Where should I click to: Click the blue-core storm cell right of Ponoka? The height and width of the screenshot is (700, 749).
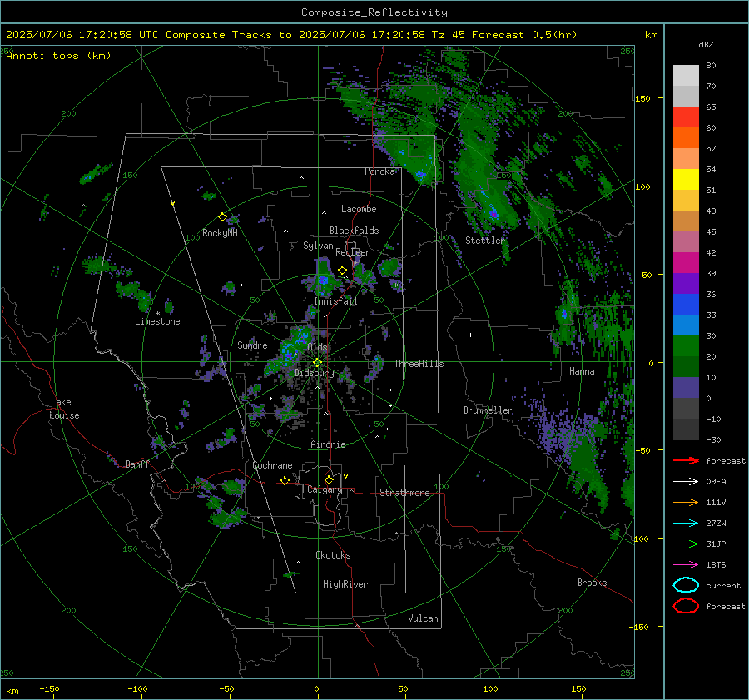(420, 175)
